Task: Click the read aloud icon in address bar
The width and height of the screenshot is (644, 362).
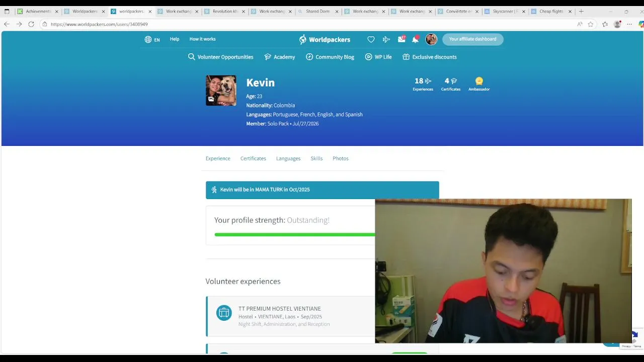Action: (580, 24)
